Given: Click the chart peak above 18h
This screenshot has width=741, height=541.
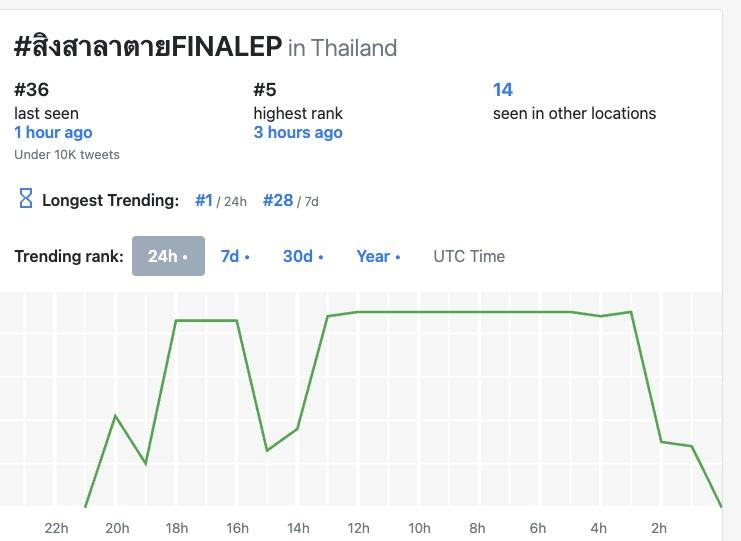Looking at the screenshot, I should pyautogui.click(x=177, y=321).
